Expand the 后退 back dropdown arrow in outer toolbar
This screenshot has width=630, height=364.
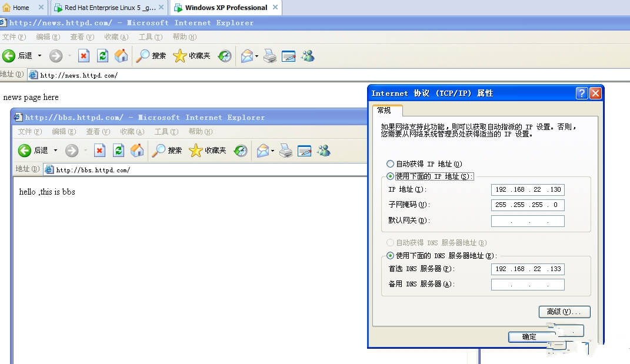(40, 56)
